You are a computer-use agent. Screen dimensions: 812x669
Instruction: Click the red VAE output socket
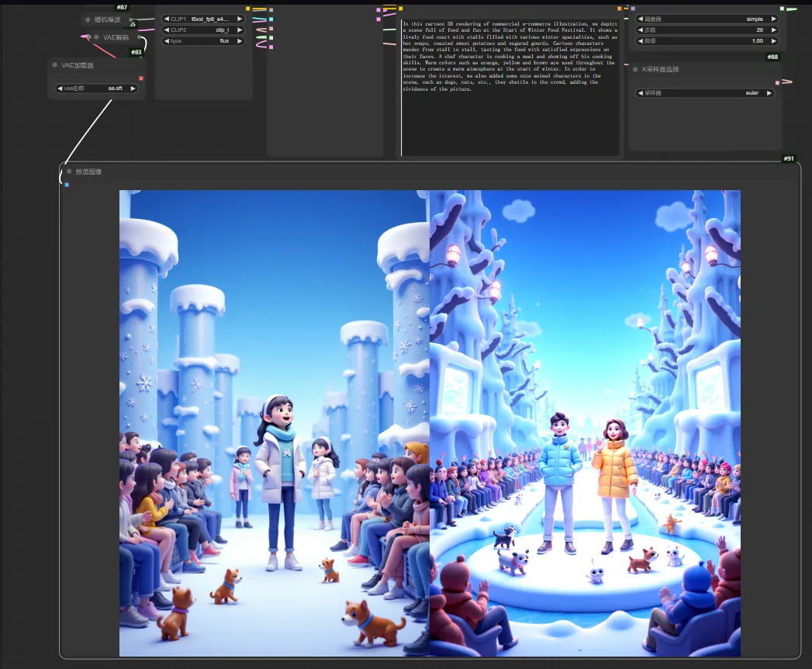pyautogui.click(x=140, y=78)
